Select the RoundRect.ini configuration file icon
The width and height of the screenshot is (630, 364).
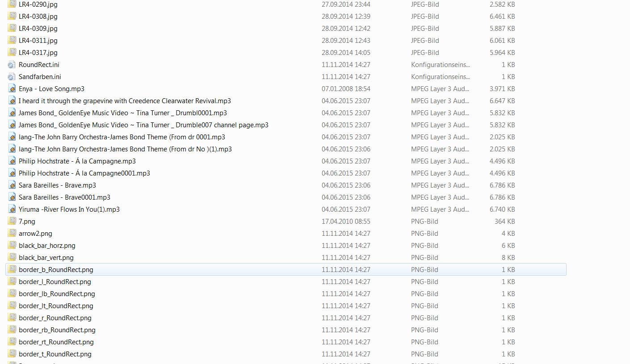point(12,65)
